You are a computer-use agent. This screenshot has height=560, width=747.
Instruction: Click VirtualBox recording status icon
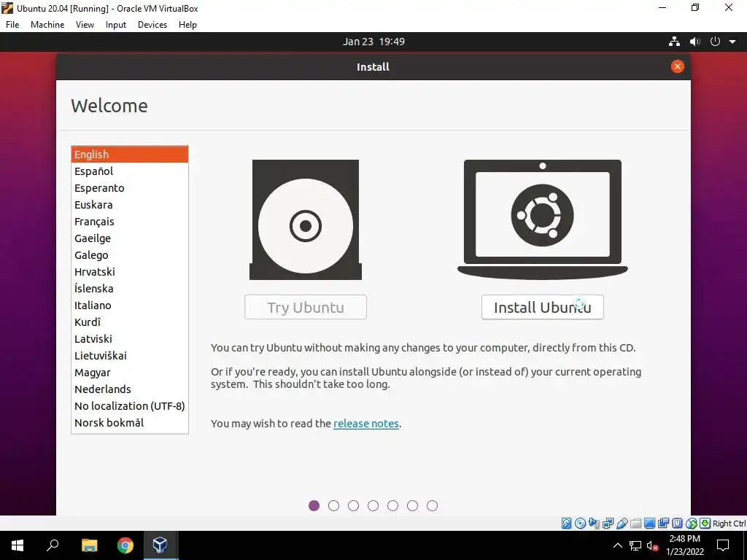coord(663,524)
